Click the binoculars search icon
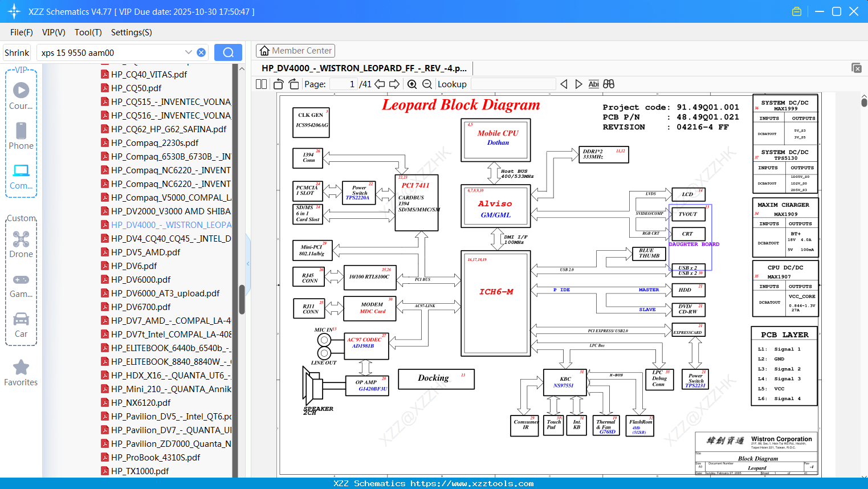Image resolution: width=868 pixels, height=489 pixels. 609,84
